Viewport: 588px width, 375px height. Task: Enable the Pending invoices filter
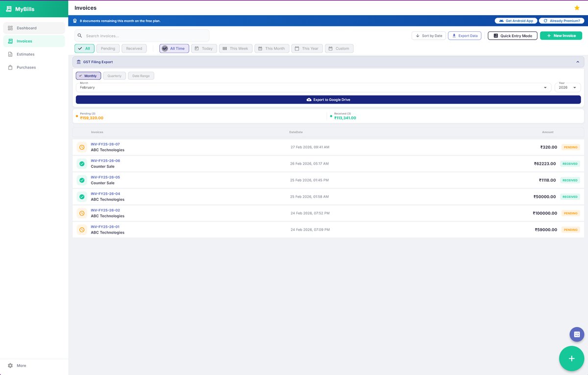(x=107, y=48)
